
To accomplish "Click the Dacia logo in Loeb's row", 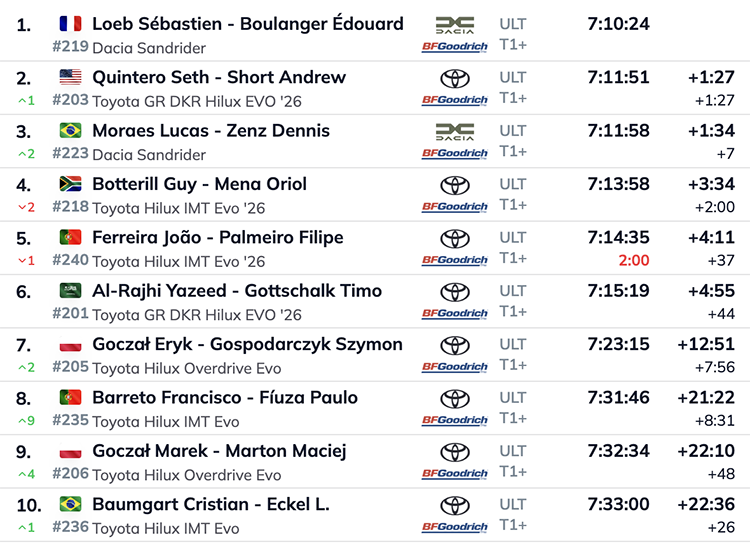I will (x=455, y=24).
